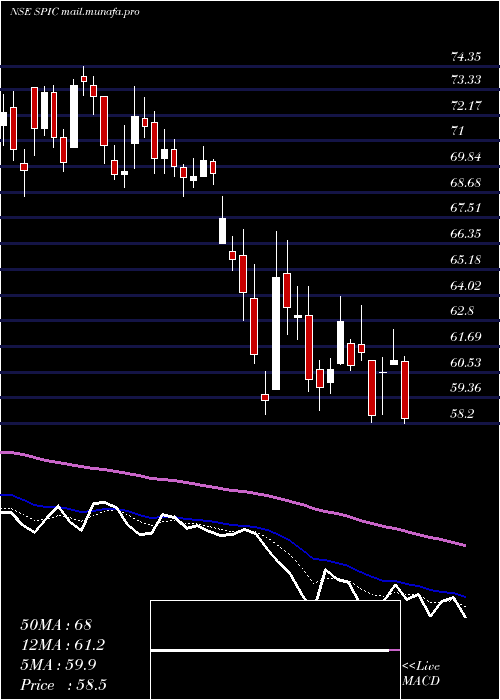Click the '5MA : 59.9' readout

click(x=60, y=665)
